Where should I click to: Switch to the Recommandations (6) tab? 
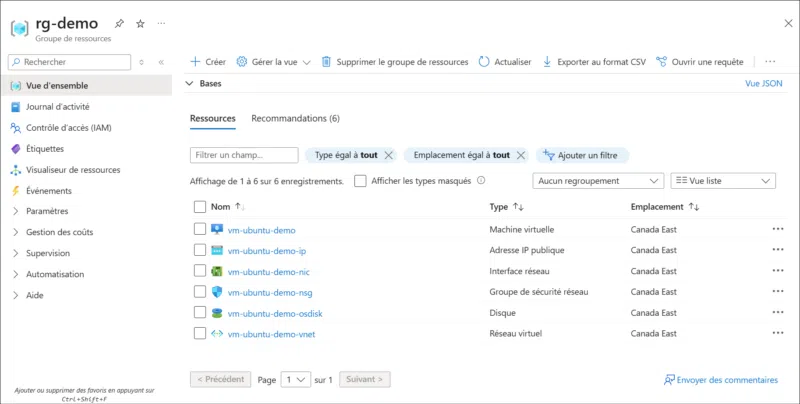pyautogui.click(x=295, y=118)
